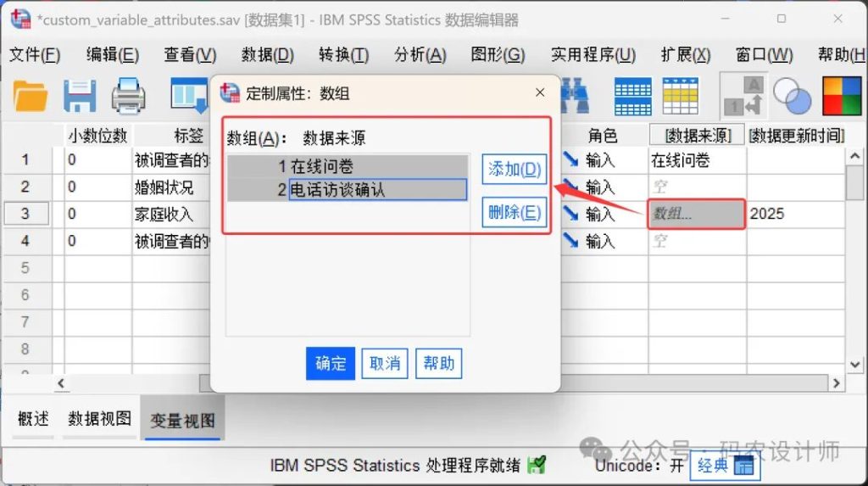
Task: Click the Print icon in toolbar
Action: tap(129, 96)
